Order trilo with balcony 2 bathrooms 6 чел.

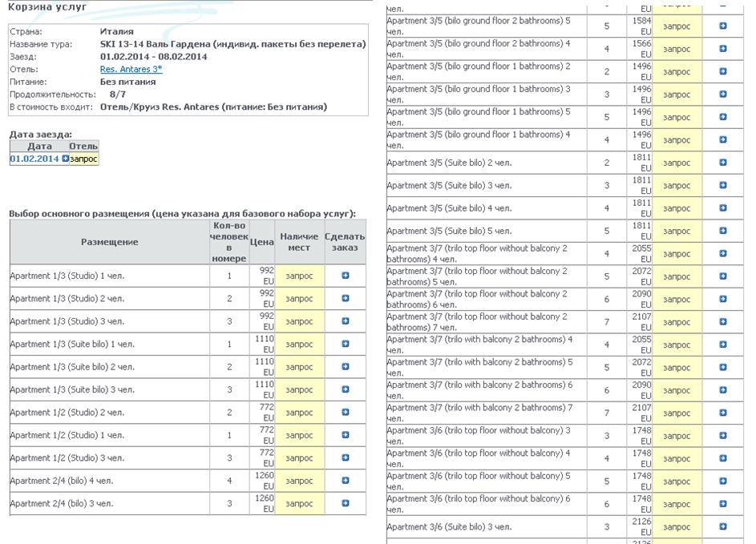[723, 390]
